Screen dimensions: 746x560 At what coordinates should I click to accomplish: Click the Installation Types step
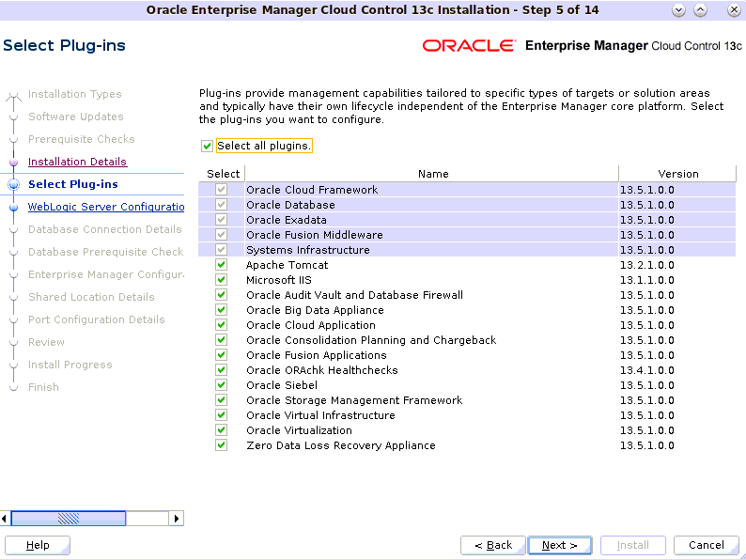coord(75,94)
